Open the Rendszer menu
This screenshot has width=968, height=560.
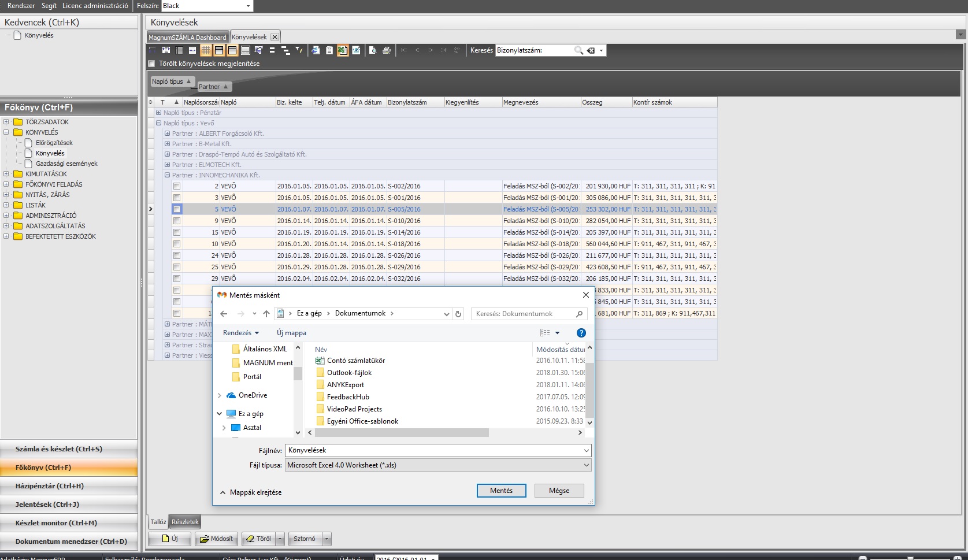(x=21, y=6)
